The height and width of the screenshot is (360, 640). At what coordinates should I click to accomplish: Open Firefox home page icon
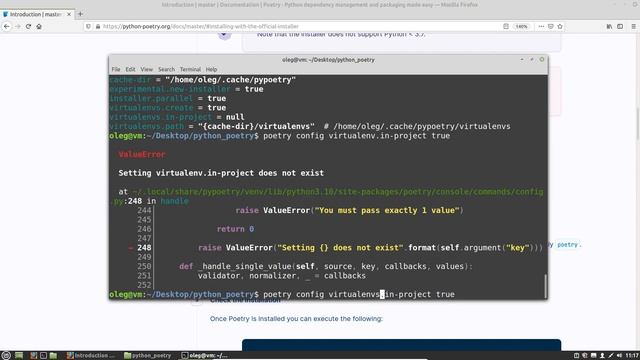click(x=39, y=26)
